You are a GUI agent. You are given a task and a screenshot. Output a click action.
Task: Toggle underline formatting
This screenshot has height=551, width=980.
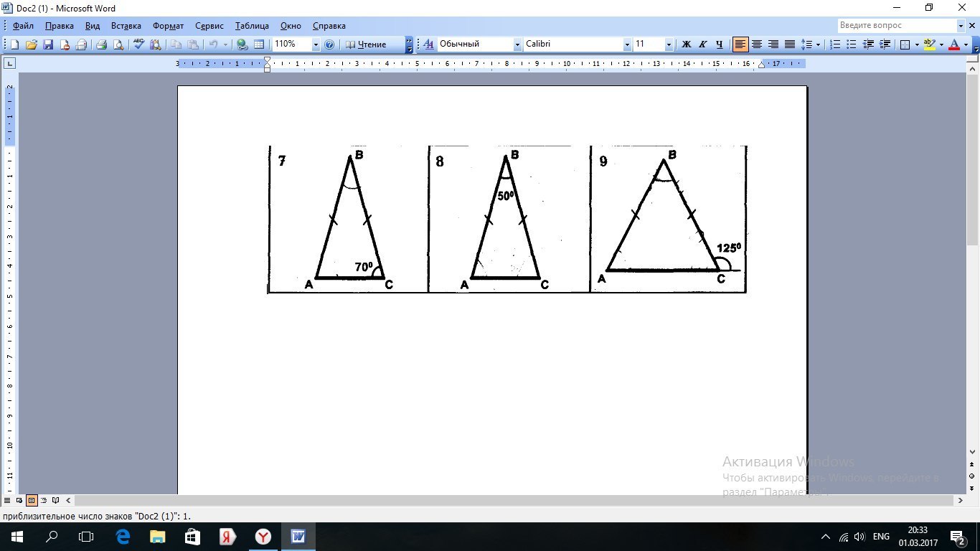[x=718, y=44]
